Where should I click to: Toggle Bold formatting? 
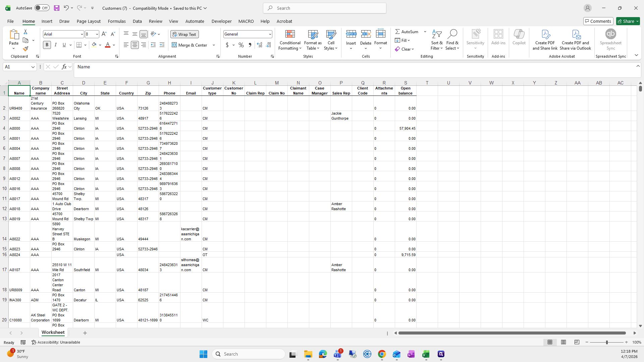[47, 45]
